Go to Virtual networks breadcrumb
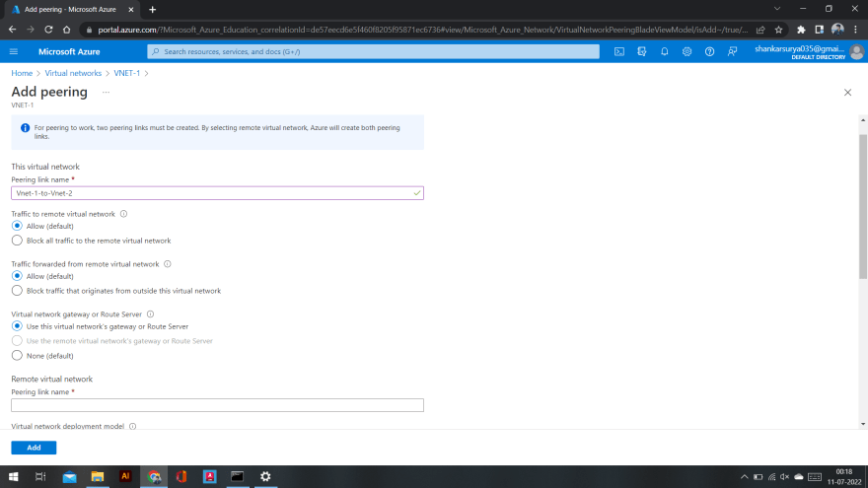868x488 pixels. 73,73
